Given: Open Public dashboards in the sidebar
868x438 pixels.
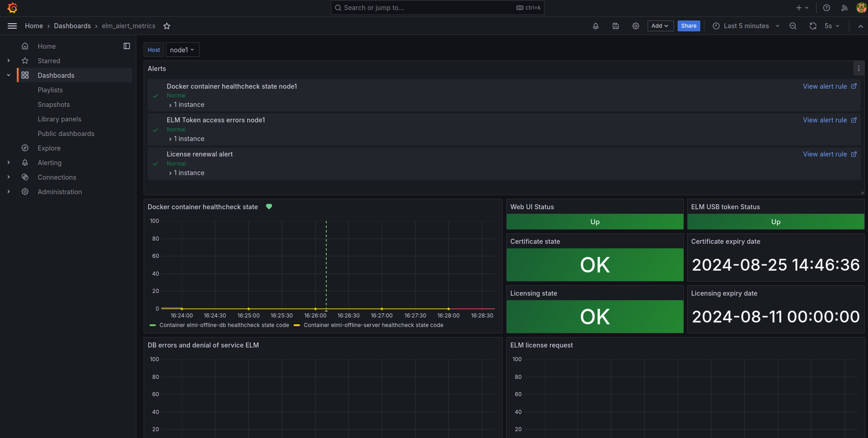Looking at the screenshot, I should [x=66, y=134].
